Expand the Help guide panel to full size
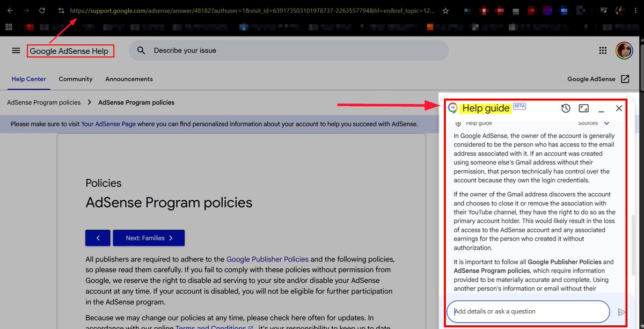This screenshot has height=329, width=644. [584, 108]
